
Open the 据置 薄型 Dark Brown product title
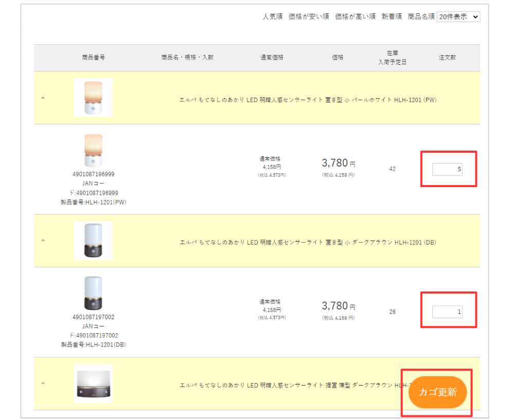(x=293, y=385)
